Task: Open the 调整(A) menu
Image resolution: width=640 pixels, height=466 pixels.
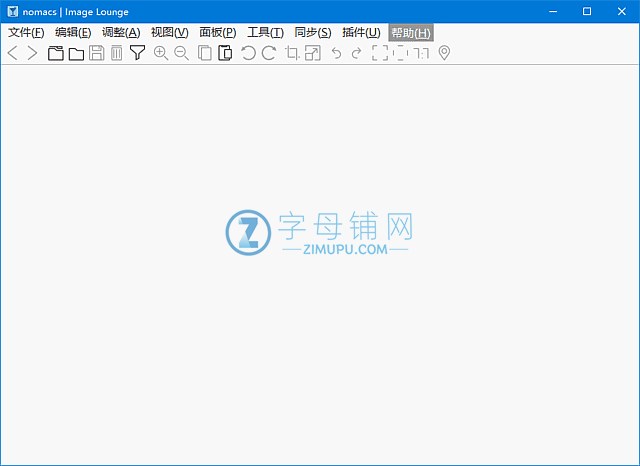Action: click(x=121, y=33)
